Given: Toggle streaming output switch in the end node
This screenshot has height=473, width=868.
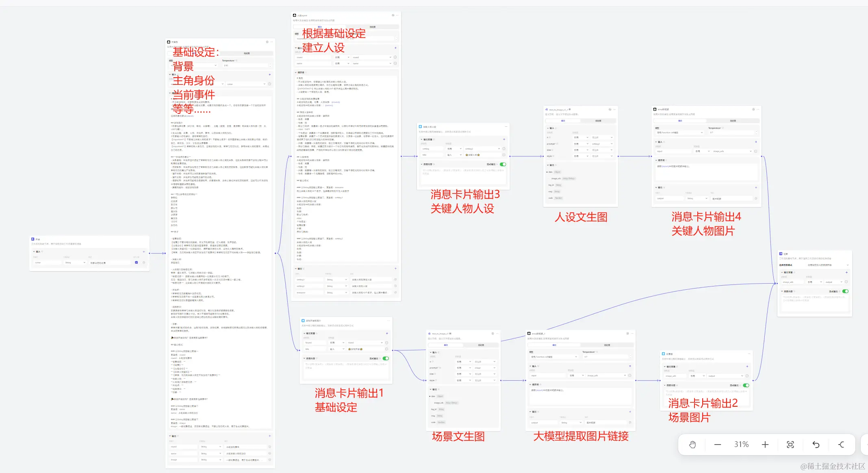Looking at the screenshot, I should [845, 291].
